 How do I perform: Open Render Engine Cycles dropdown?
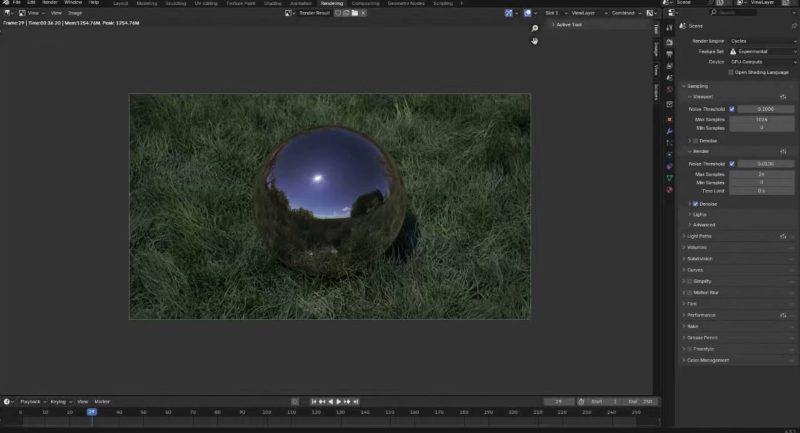762,41
